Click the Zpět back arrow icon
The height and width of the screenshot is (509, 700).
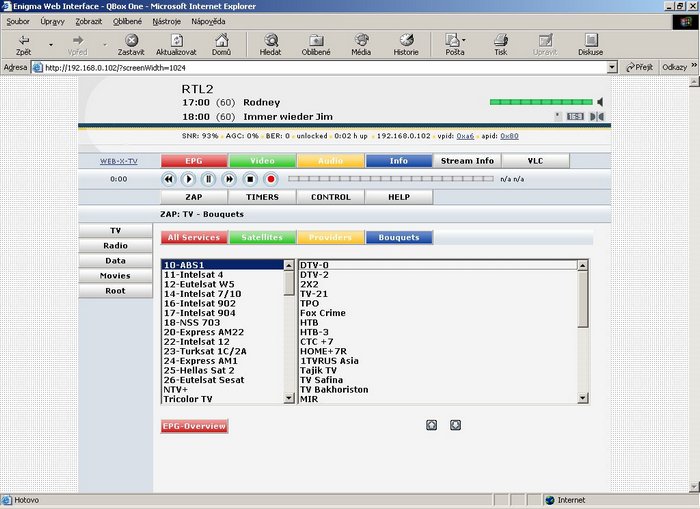point(24,40)
